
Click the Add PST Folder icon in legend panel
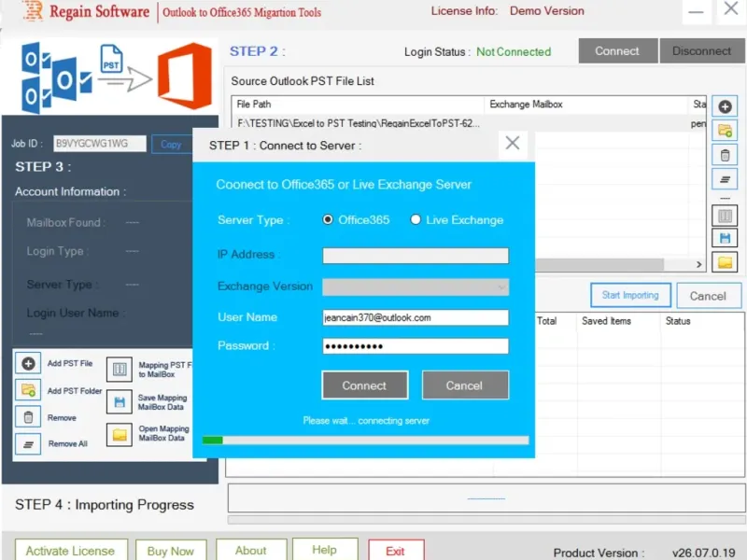(x=28, y=390)
